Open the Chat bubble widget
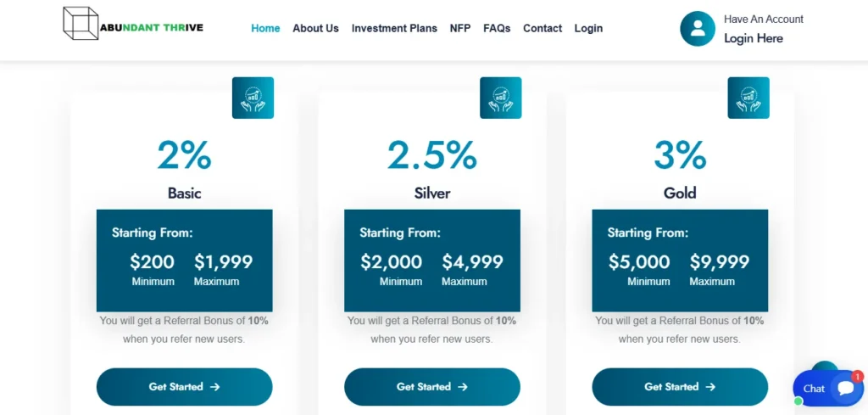This screenshot has width=868, height=415. click(x=827, y=388)
